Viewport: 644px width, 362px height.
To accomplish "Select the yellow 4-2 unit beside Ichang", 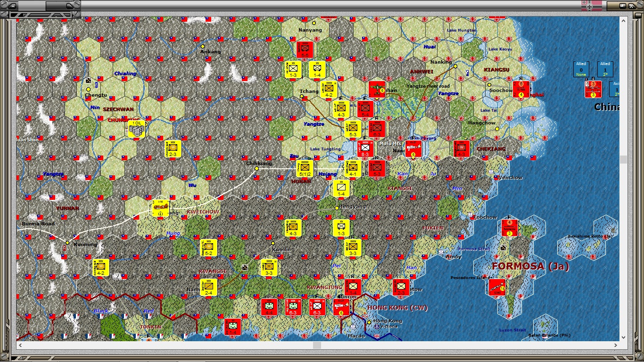I will pyautogui.click(x=329, y=89).
